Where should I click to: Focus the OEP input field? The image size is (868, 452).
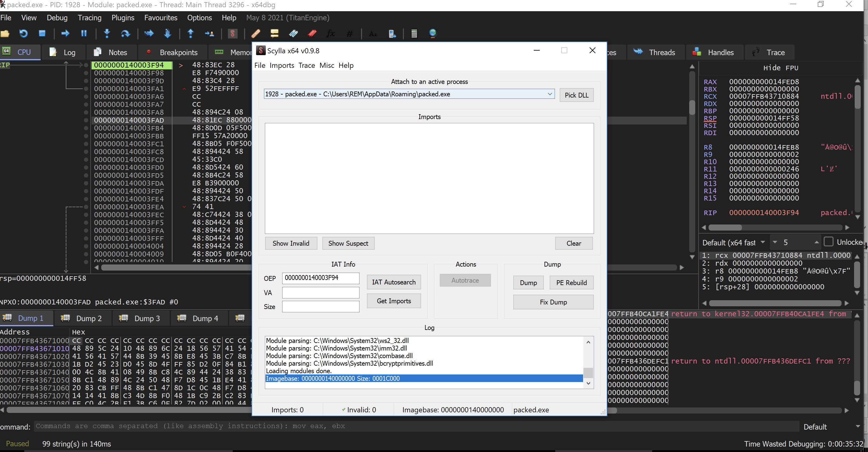320,278
